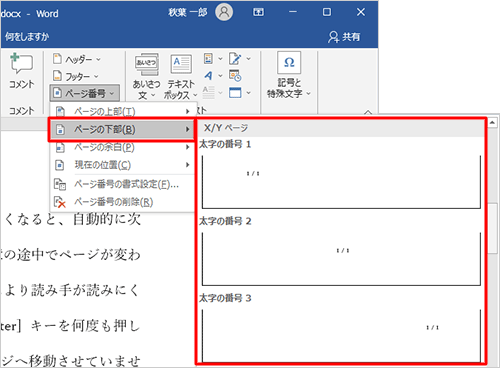Open the ヘッダー (Header) dropdown

pos(77,59)
